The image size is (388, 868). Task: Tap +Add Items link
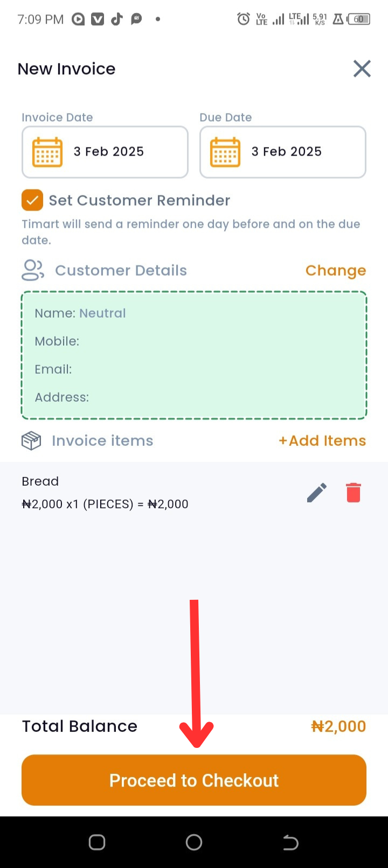coord(322,441)
